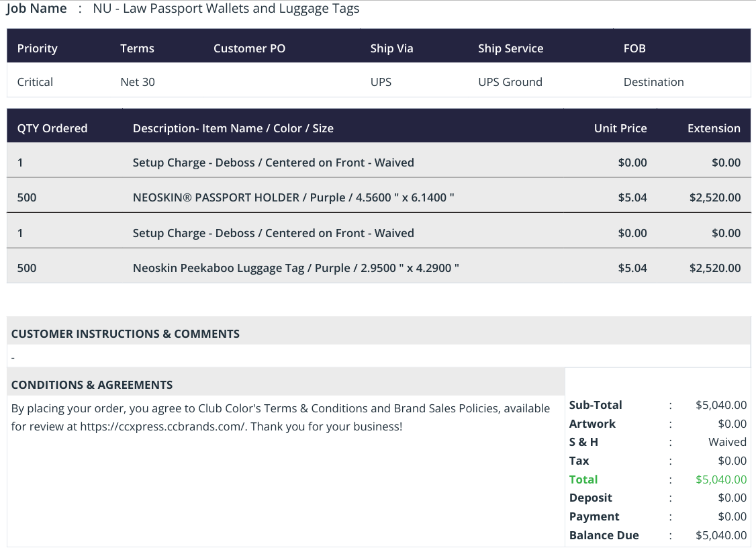Screen dimensions: 756x550
Task: Click the 'Deposit' label
Action: coord(591,498)
